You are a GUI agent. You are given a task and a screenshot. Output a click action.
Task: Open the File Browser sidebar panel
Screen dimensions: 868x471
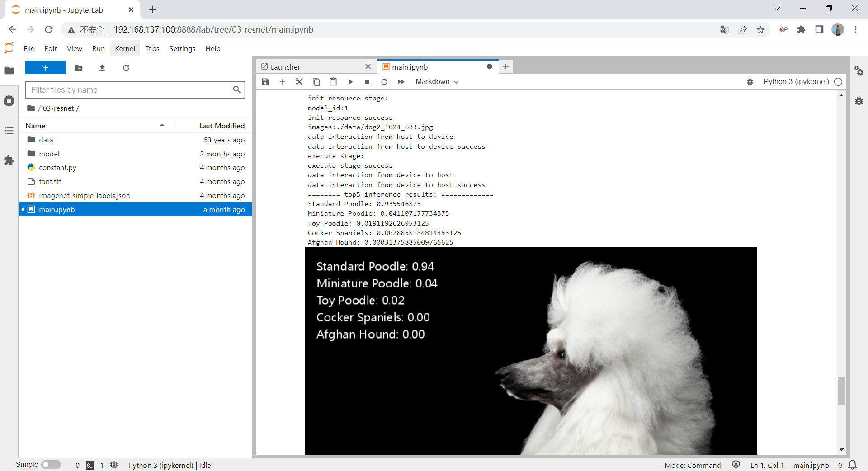pos(9,71)
